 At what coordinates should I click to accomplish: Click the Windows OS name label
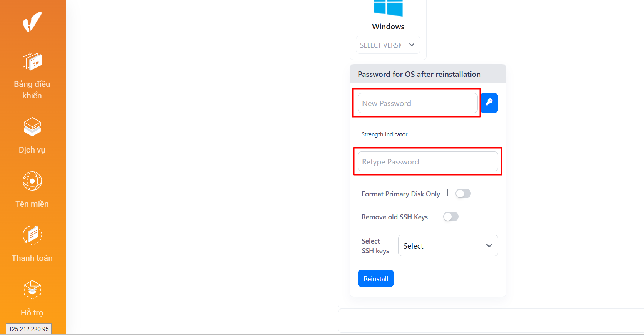pos(388,27)
